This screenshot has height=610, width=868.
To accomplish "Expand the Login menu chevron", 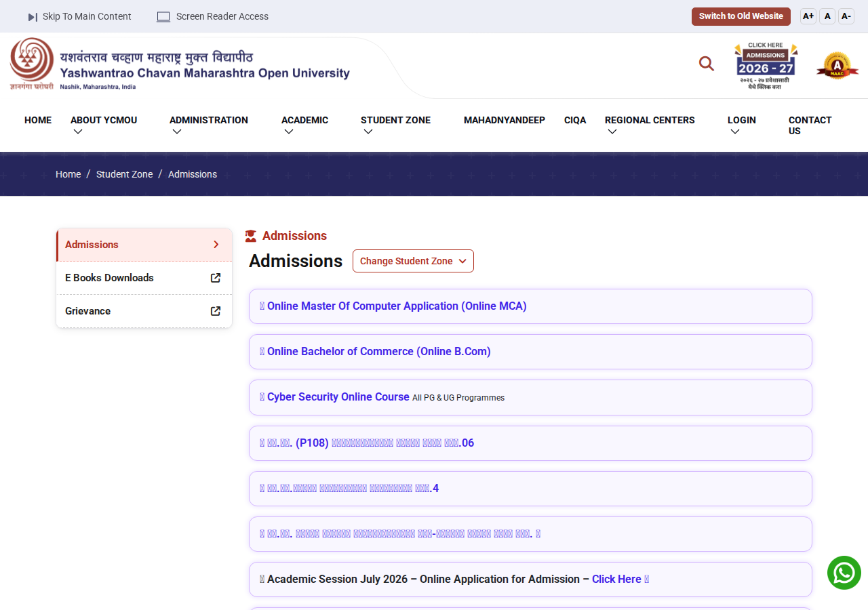I will point(735,131).
